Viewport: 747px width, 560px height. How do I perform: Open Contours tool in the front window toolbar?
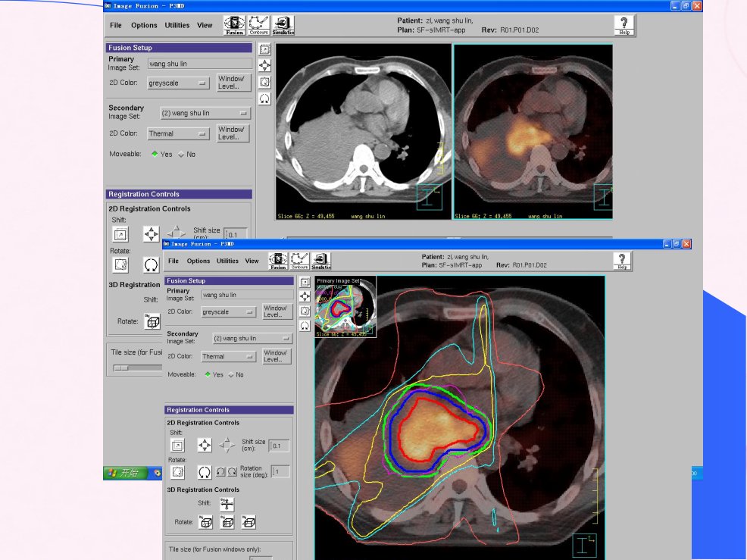(299, 261)
